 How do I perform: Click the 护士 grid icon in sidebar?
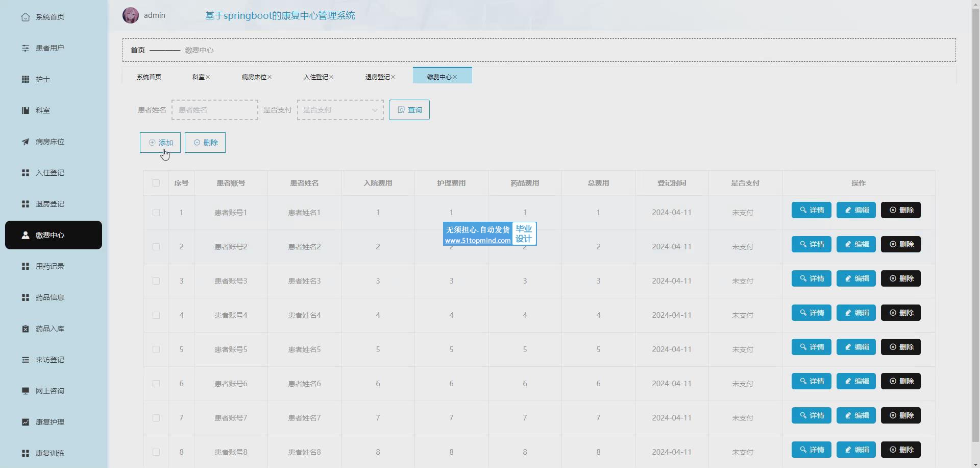coord(26,79)
